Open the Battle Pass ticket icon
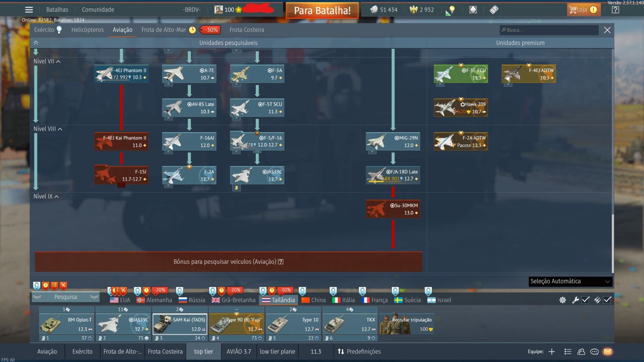 click(494, 9)
